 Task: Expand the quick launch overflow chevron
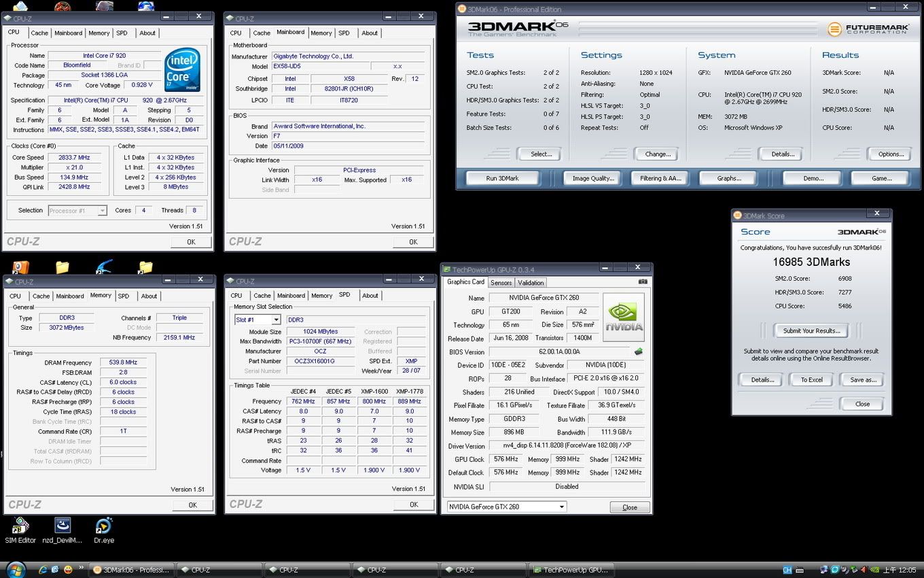point(82,567)
